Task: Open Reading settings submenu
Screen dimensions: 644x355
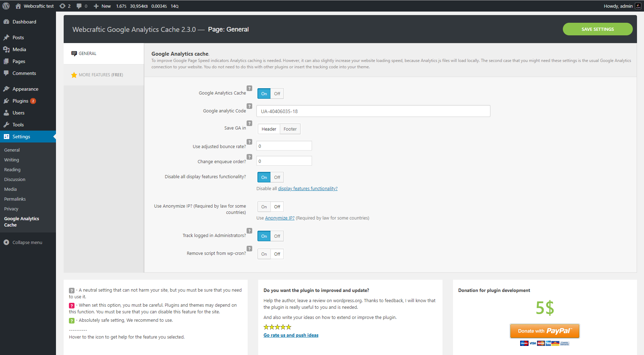Action: (x=12, y=169)
